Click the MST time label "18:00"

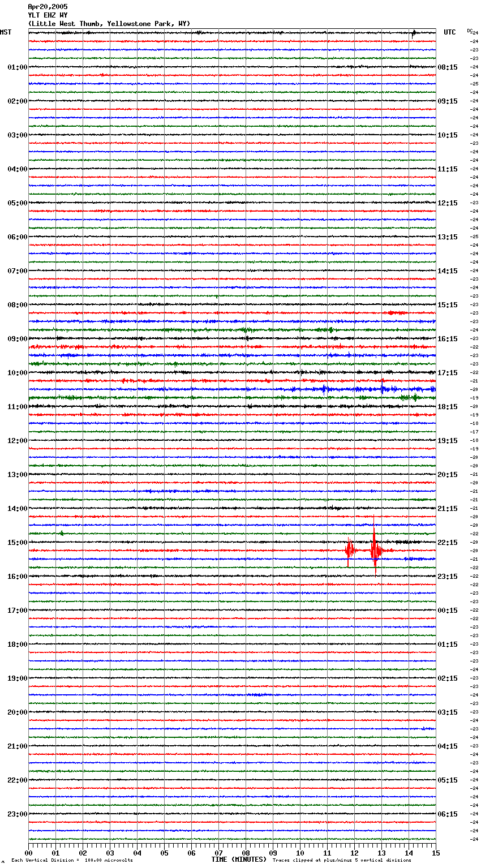click(18, 644)
